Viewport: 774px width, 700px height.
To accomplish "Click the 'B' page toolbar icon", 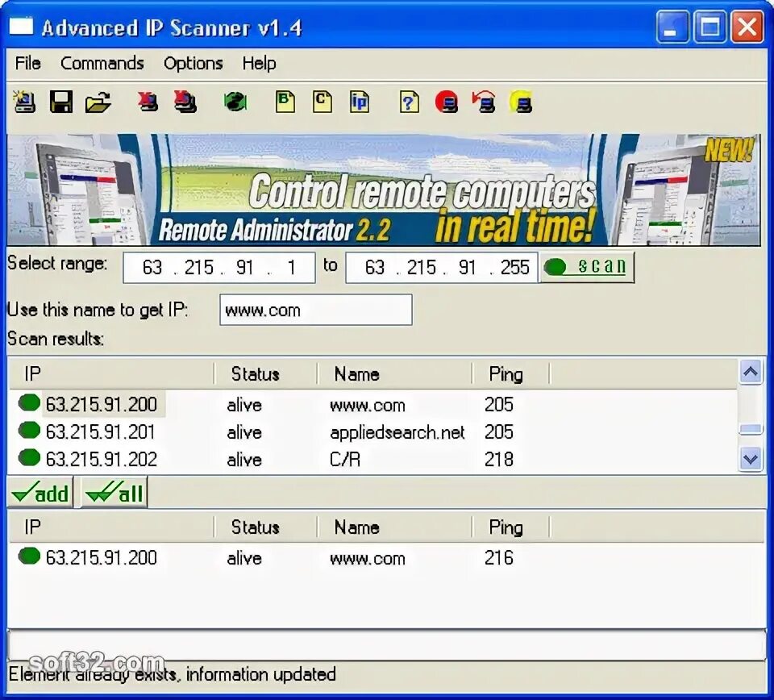I will point(285,102).
